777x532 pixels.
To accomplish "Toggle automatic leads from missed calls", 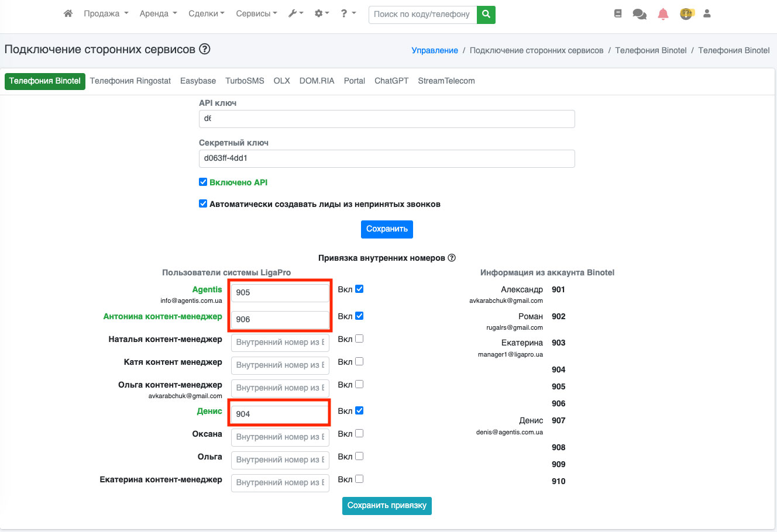I will (x=203, y=203).
